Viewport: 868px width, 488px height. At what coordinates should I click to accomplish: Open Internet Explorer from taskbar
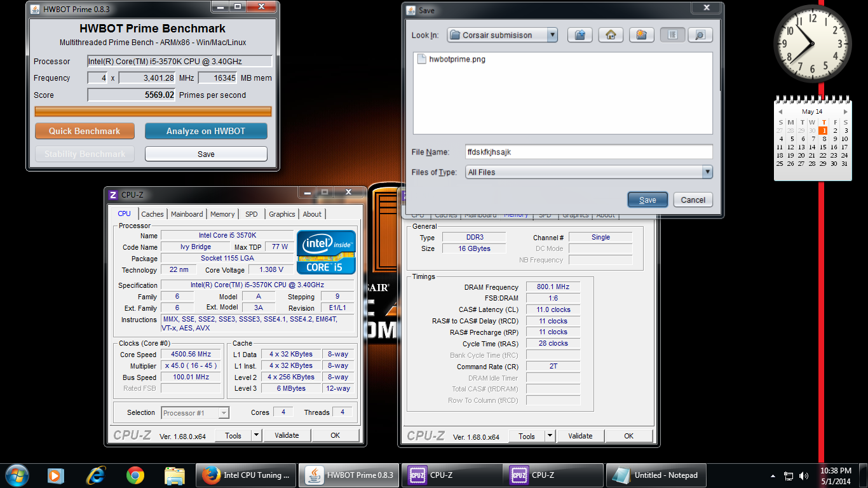tap(96, 475)
